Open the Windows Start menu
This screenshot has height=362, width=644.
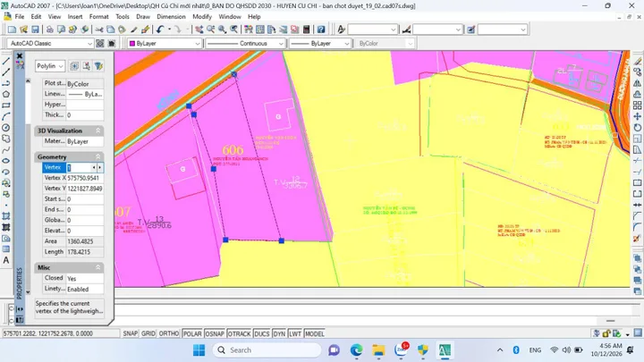click(x=199, y=350)
